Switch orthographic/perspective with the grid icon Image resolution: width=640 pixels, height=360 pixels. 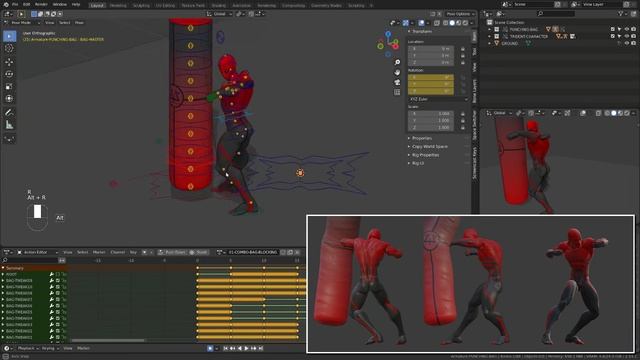(x=397, y=92)
